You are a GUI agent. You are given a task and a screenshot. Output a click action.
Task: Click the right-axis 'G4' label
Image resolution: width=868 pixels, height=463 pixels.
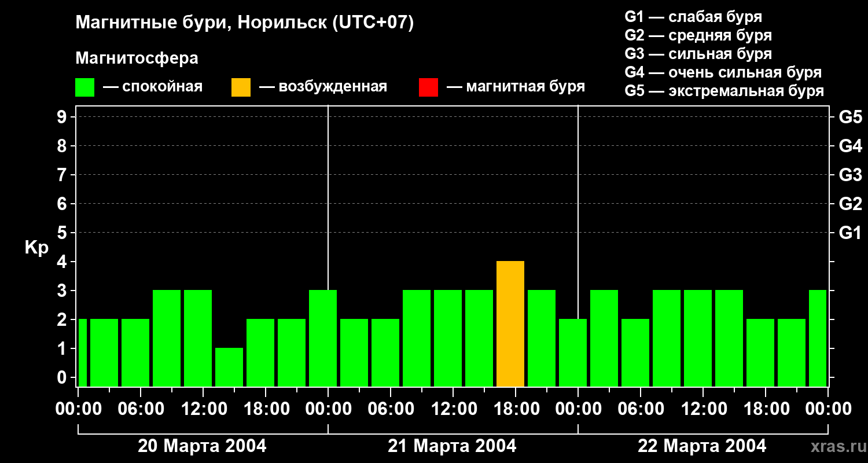click(850, 146)
